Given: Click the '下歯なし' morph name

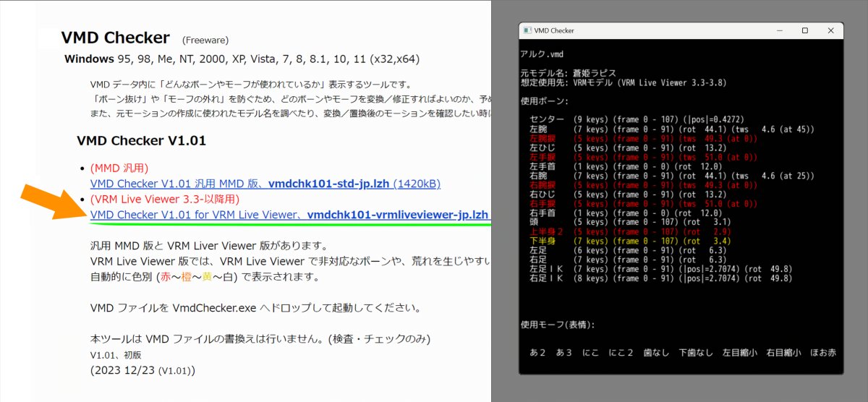Looking at the screenshot, I should 696,353.
